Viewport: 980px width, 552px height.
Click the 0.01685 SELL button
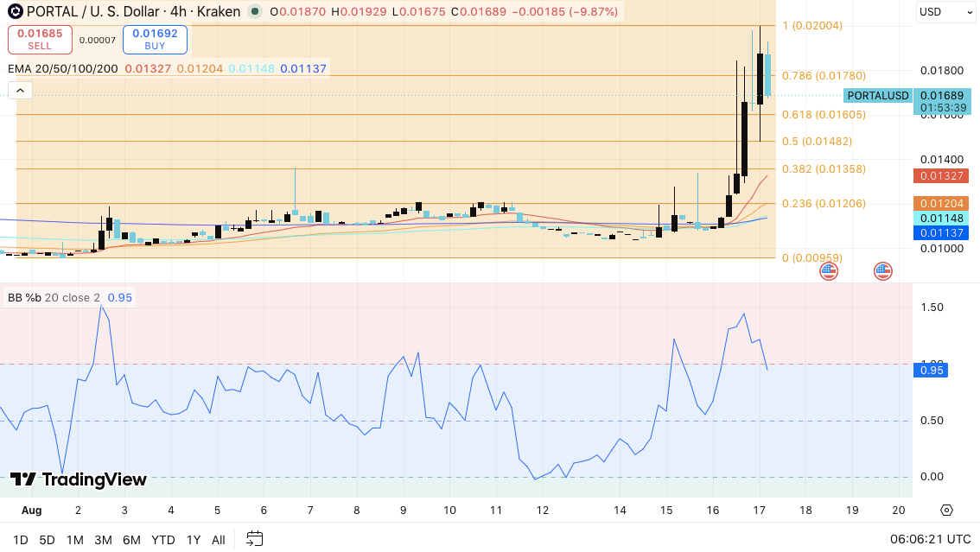coord(40,40)
